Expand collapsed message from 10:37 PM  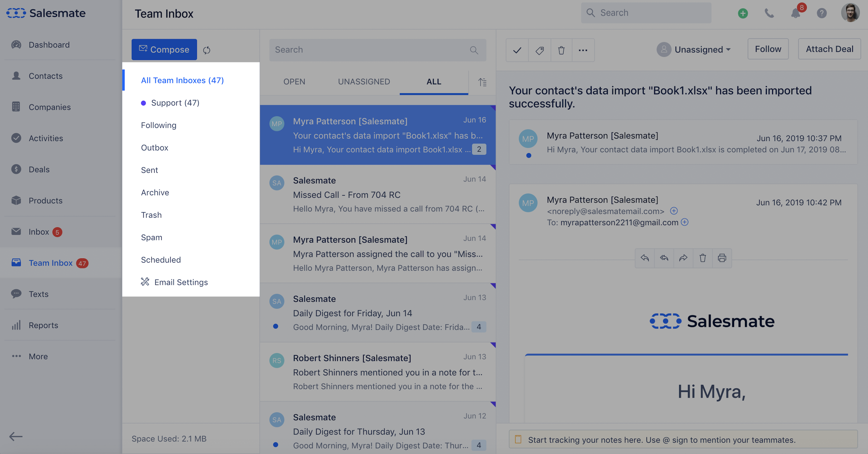[683, 142]
